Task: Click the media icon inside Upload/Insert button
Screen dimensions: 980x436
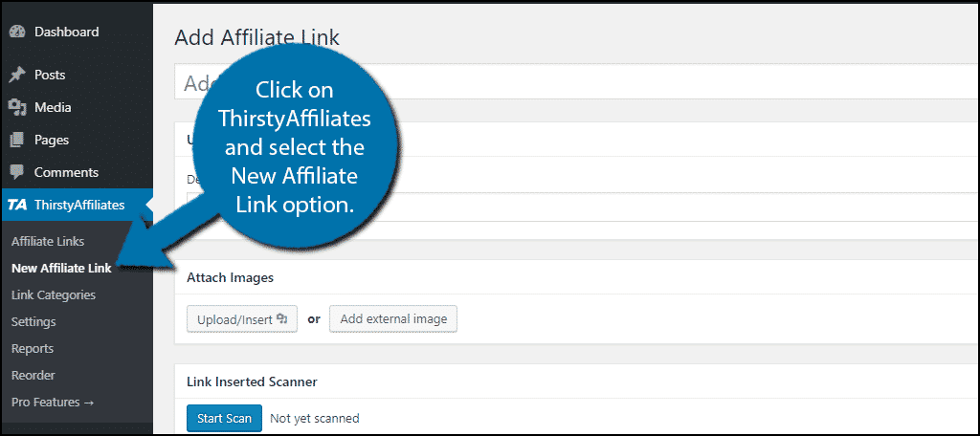Action: pyautogui.click(x=282, y=318)
